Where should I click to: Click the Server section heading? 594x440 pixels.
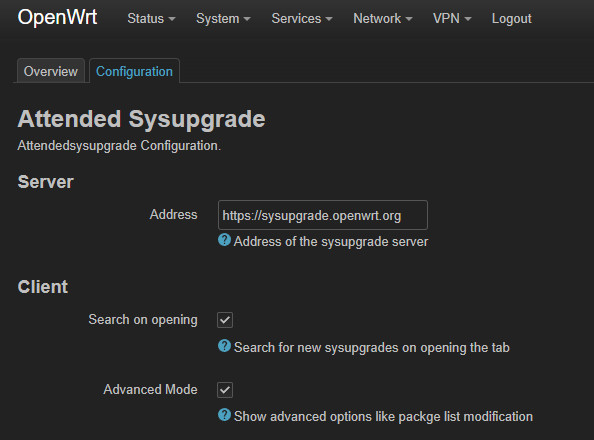coord(45,182)
